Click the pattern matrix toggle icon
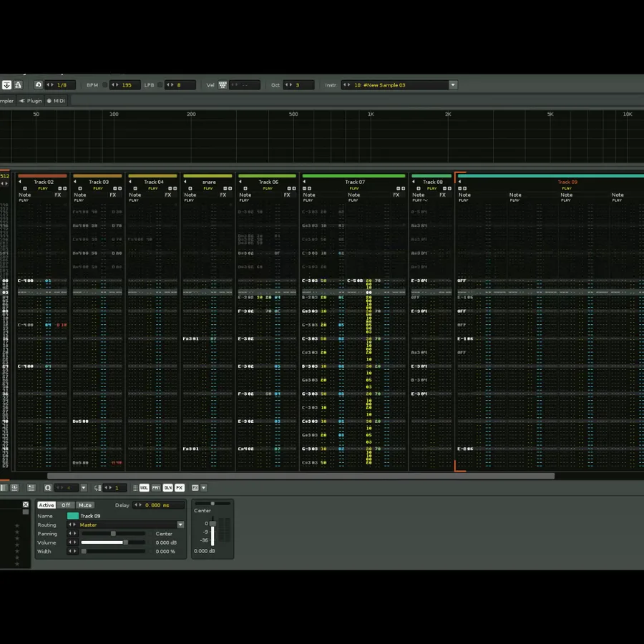644x644 pixels. [15, 487]
